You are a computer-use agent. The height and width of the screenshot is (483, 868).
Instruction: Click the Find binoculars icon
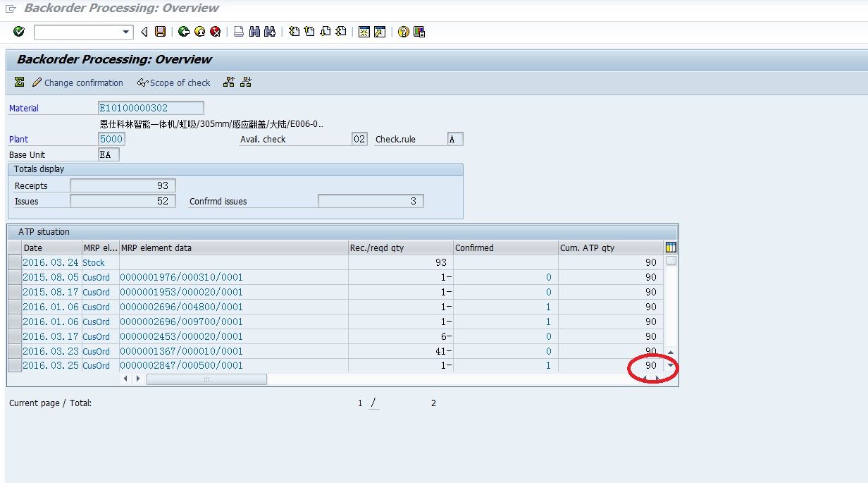pyautogui.click(x=254, y=32)
